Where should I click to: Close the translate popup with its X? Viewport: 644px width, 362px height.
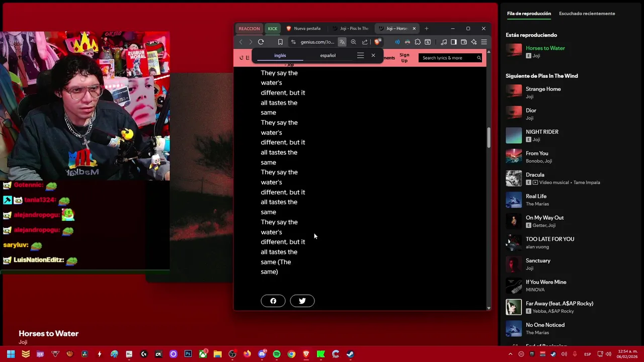[x=373, y=55]
